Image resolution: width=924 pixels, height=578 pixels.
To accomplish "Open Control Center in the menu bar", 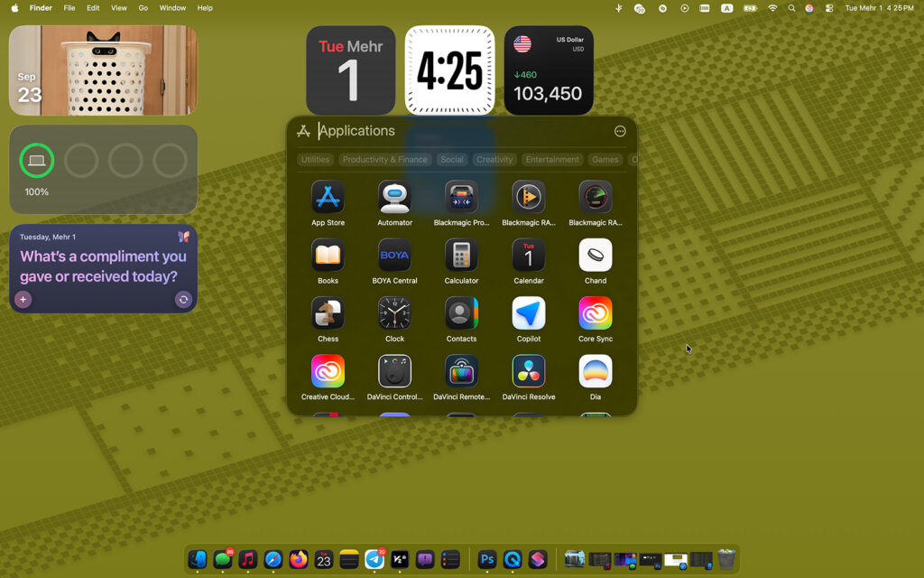I will pyautogui.click(x=829, y=8).
